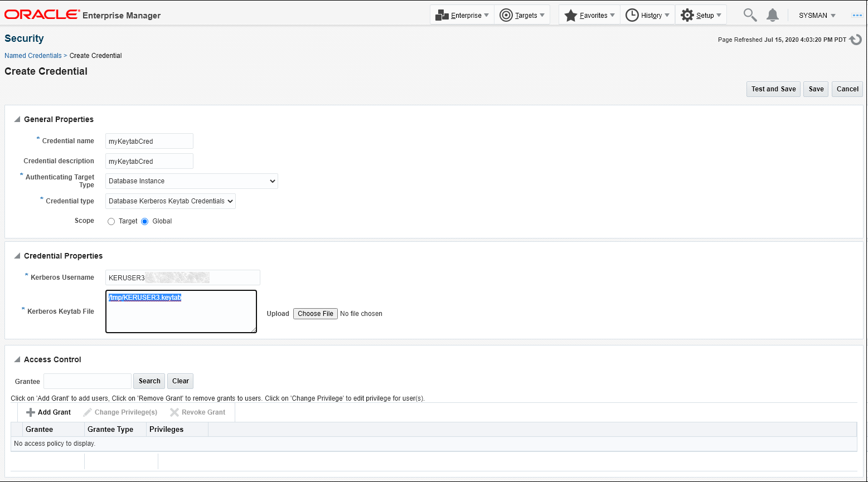Click the Grantee column header

[x=54, y=429]
